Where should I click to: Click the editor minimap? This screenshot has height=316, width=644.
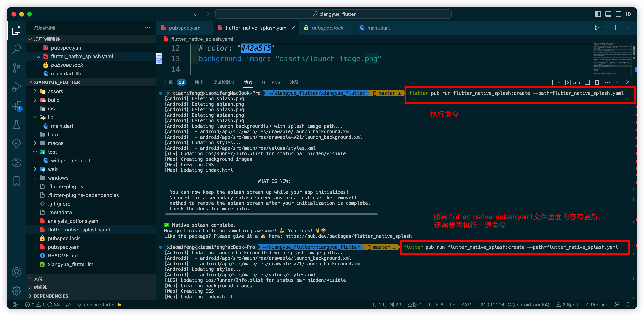pos(613,59)
